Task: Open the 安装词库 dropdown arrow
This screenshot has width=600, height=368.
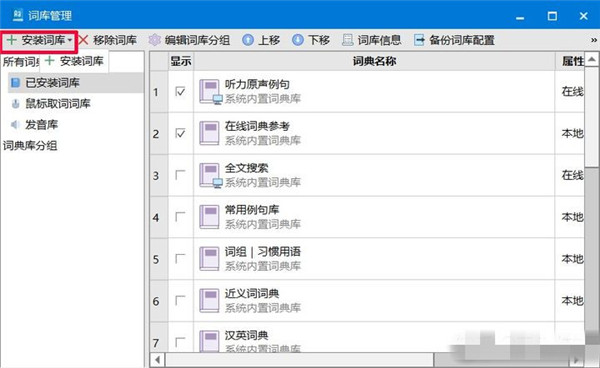Action: pyautogui.click(x=70, y=40)
